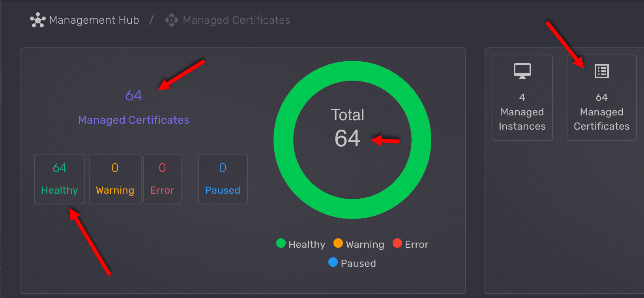
Task: Select the Managed Certificates breadcrumb text
Action: [236, 20]
